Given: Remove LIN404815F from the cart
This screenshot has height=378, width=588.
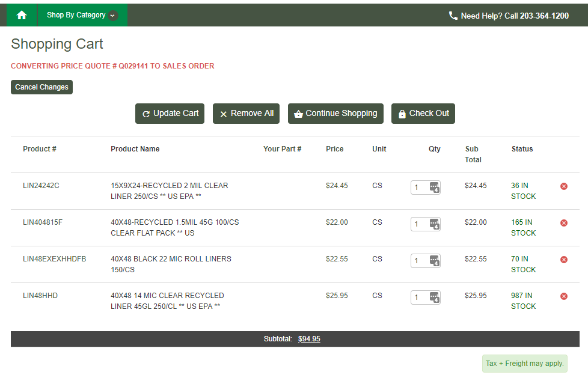Looking at the screenshot, I should click(563, 222).
